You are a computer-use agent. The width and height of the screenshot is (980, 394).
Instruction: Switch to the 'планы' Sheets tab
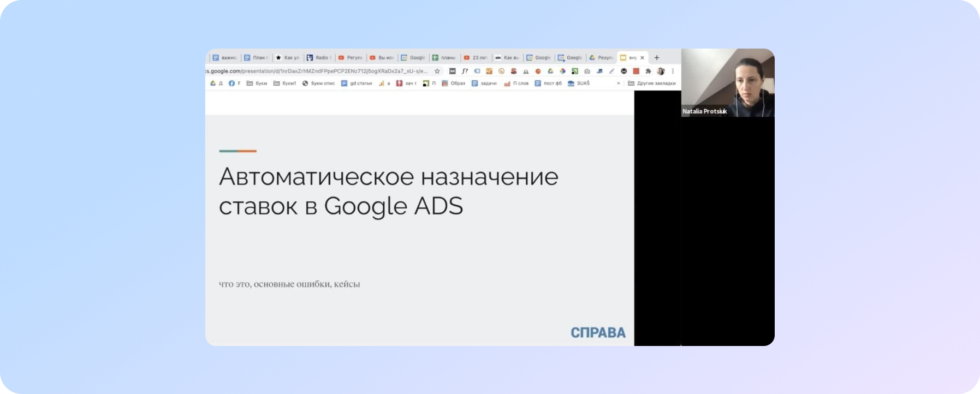tap(444, 57)
